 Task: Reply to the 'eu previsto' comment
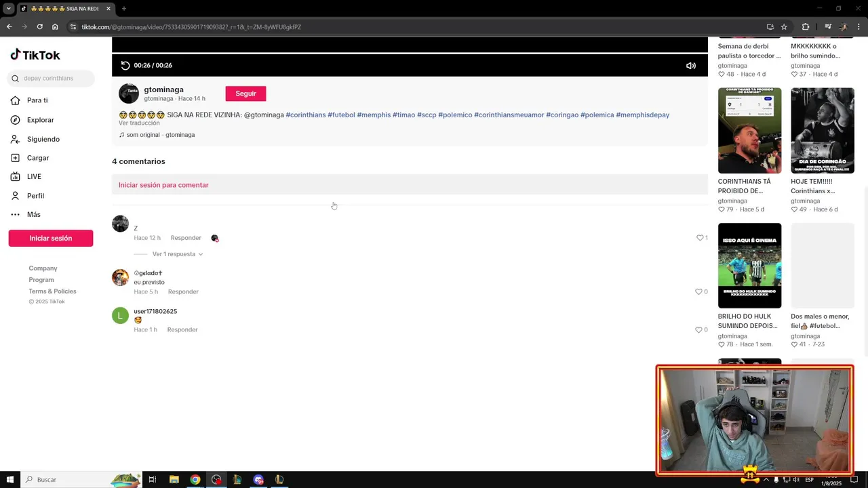click(x=183, y=291)
